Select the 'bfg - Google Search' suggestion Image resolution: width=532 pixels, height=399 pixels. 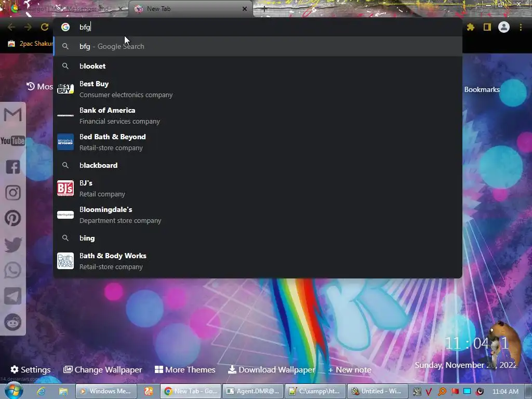(x=258, y=46)
